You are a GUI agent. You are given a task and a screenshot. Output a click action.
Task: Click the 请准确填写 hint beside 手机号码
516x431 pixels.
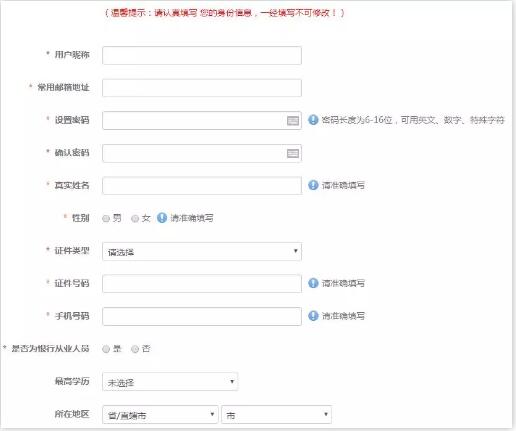point(343,316)
